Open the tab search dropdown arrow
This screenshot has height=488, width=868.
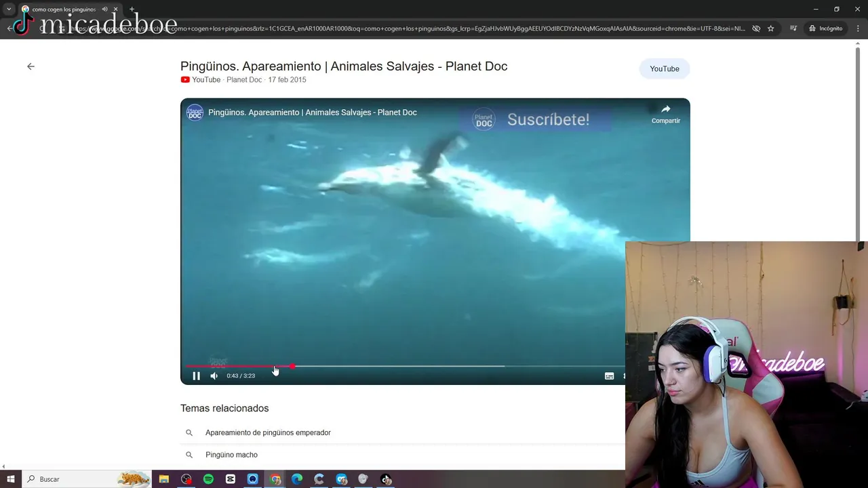click(x=8, y=9)
